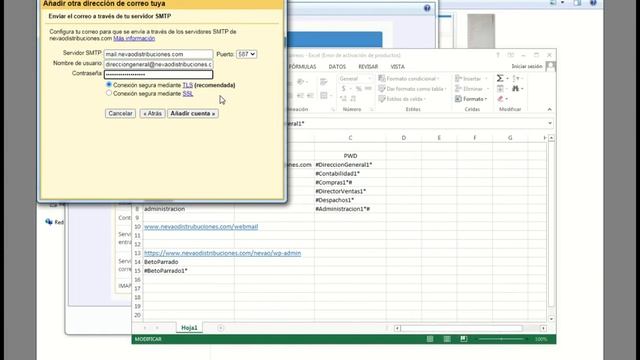Apply comma style number format
The image size is (640, 360).
(368, 89)
